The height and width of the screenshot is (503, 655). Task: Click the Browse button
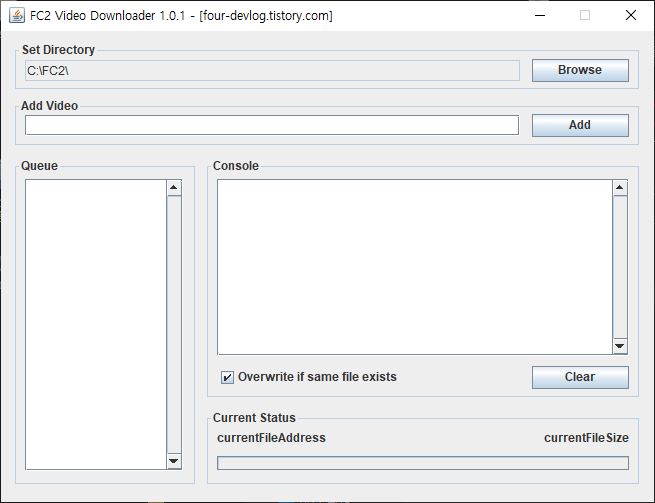click(580, 70)
